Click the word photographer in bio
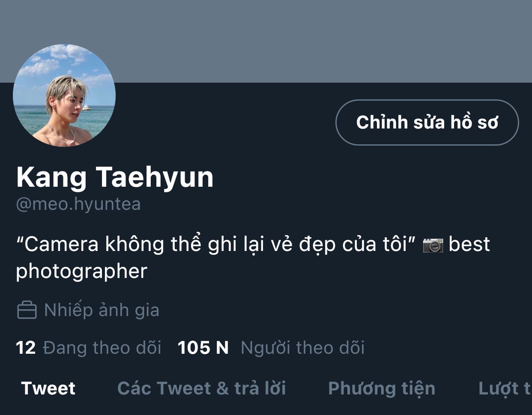532x415 pixels. (81, 272)
